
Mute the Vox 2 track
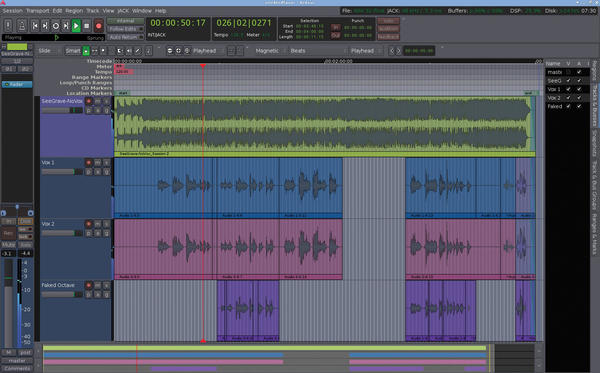pos(98,224)
